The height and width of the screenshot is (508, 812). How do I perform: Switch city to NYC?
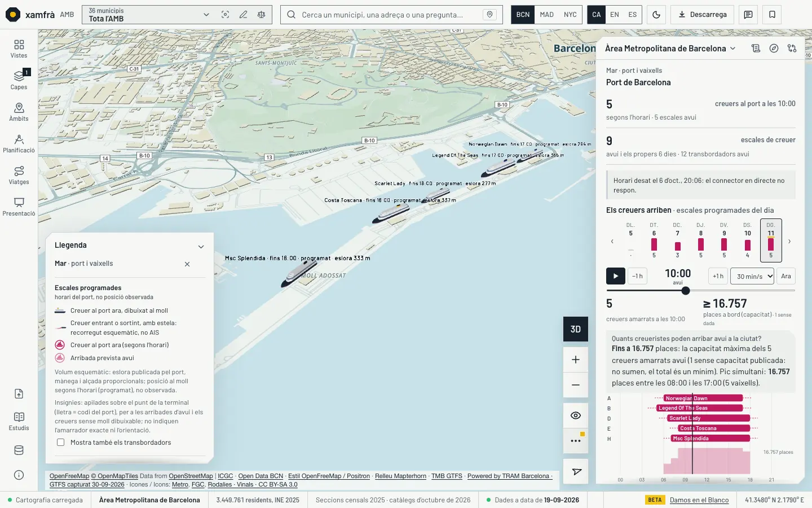[x=570, y=15]
